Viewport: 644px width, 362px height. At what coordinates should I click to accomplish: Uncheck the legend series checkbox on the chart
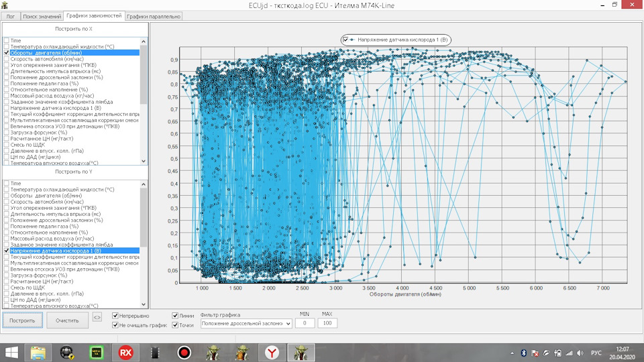(x=346, y=40)
